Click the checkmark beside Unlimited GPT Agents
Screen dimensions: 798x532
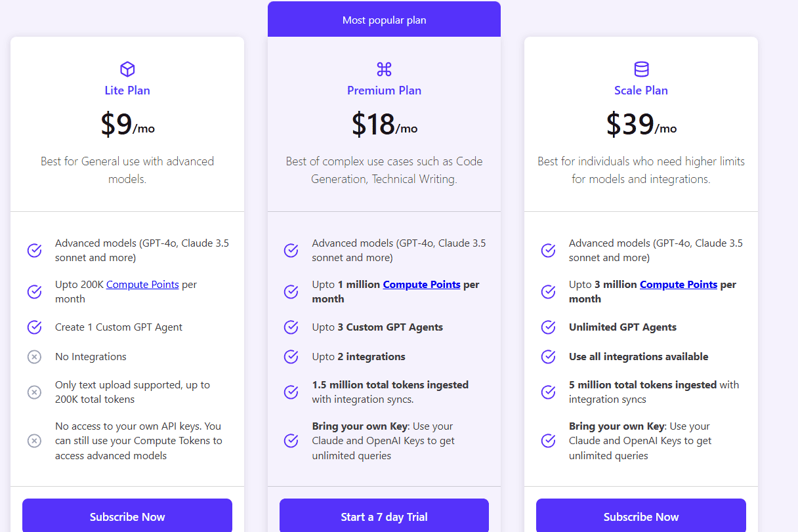click(548, 327)
